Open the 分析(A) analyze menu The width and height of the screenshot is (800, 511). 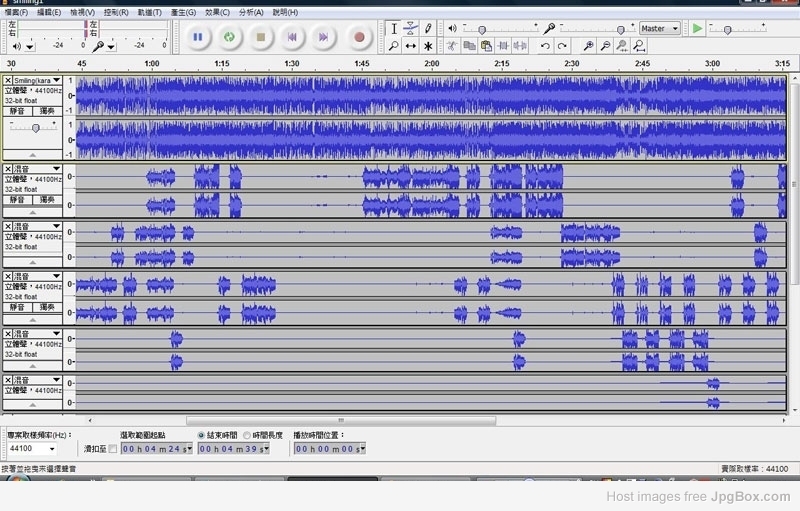(x=252, y=12)
